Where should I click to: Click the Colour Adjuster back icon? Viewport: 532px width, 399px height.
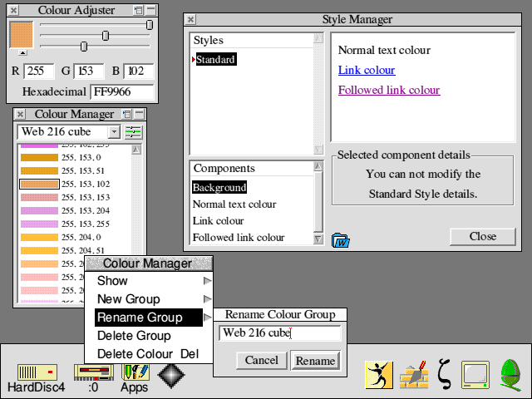pos(138,10)
